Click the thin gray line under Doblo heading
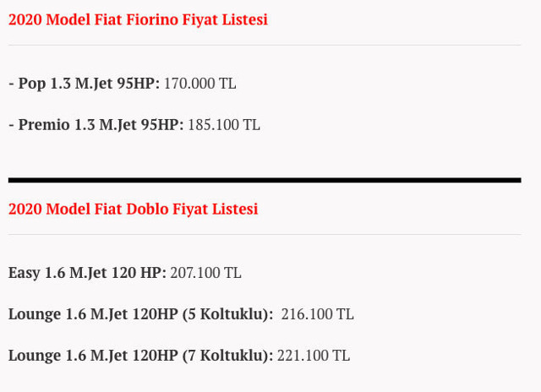The width and height of the screenshot is (541, 392). click(x=264, y=234)
